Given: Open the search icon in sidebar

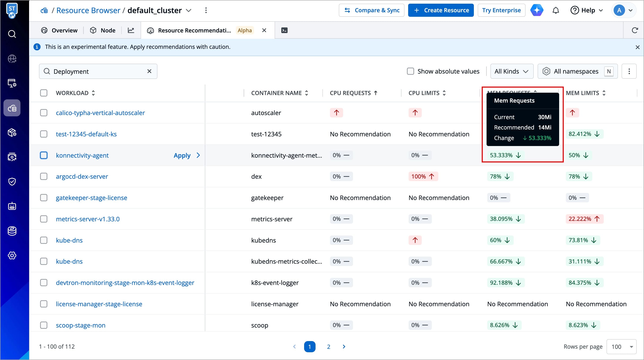Looking at the screenshot, I should pos(12,34).
